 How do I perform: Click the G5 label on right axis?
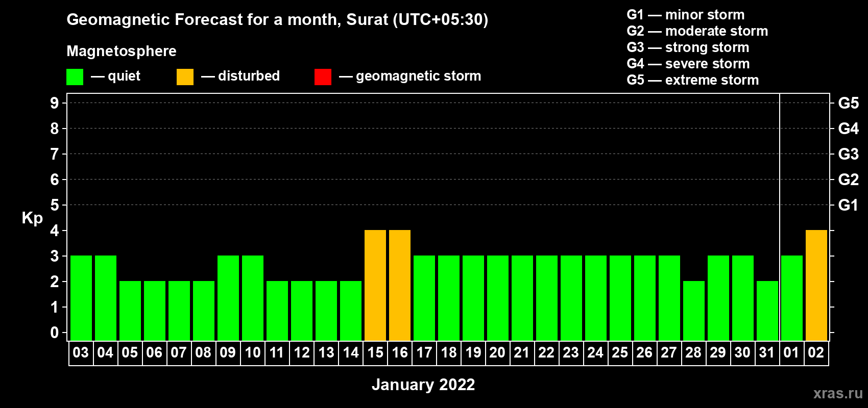pyautogui.click(x=849, y=103)
